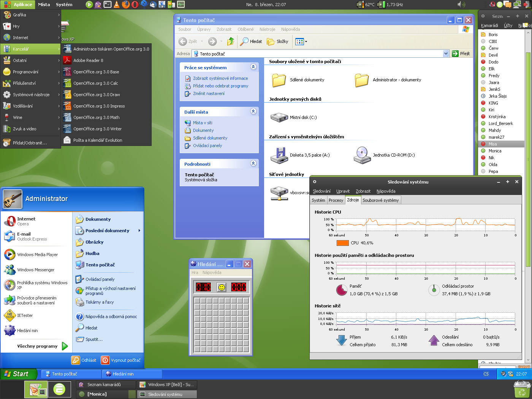Image resolution: width=532 pixels, height=399 pixels.
Task: Open the system monitor launcher in top panel
Action: click(181, 5)
